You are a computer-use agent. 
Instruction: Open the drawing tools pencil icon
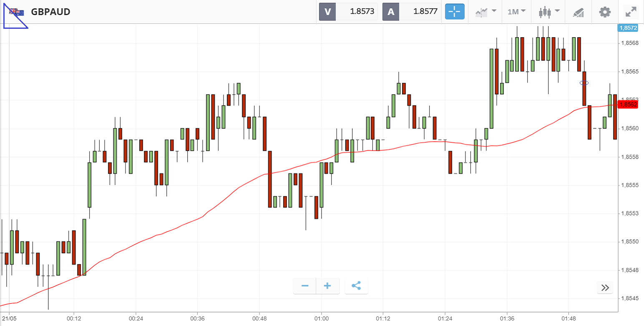(578, 12)
